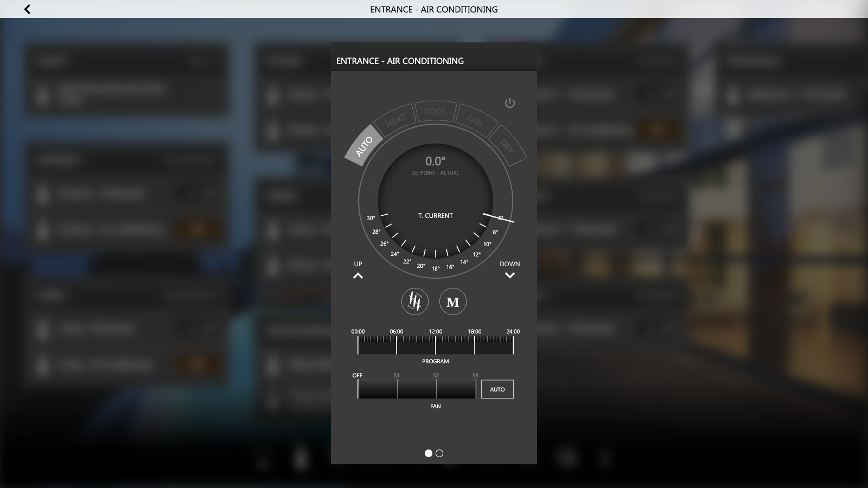Click the 20° mark on dial

point(421,266)
